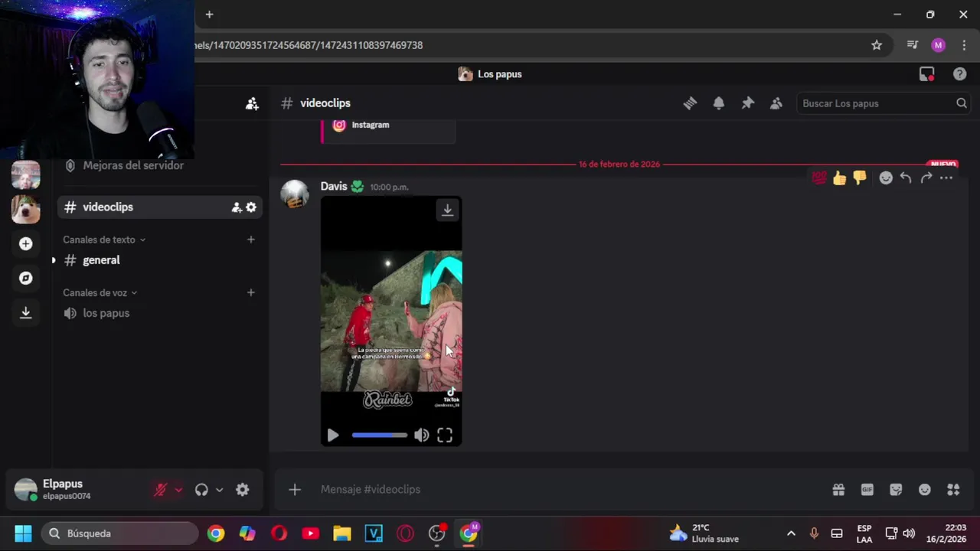
Task: Click the video thumbnail from Davis
Action: pos(391,321)
